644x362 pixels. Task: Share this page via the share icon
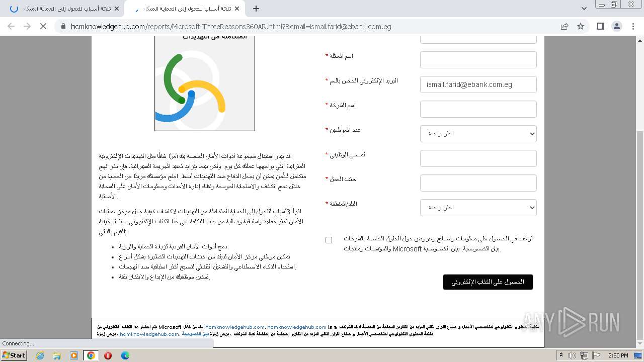(565, 27)
